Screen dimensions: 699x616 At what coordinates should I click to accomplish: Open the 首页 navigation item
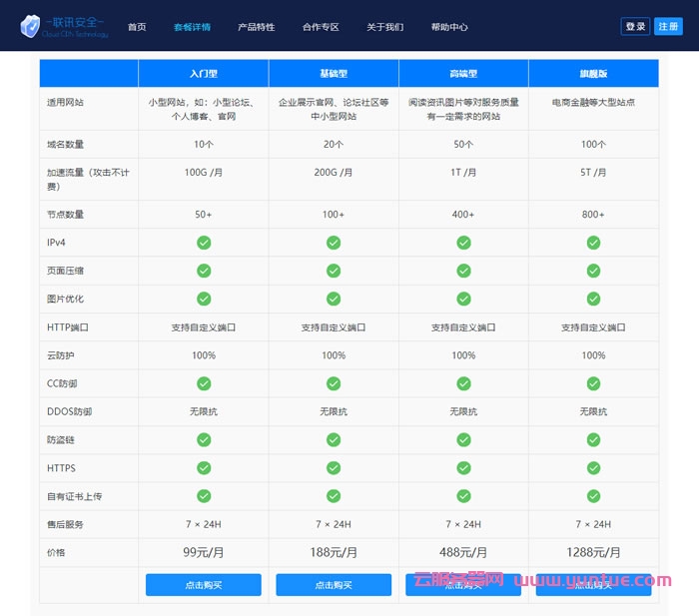137,27
